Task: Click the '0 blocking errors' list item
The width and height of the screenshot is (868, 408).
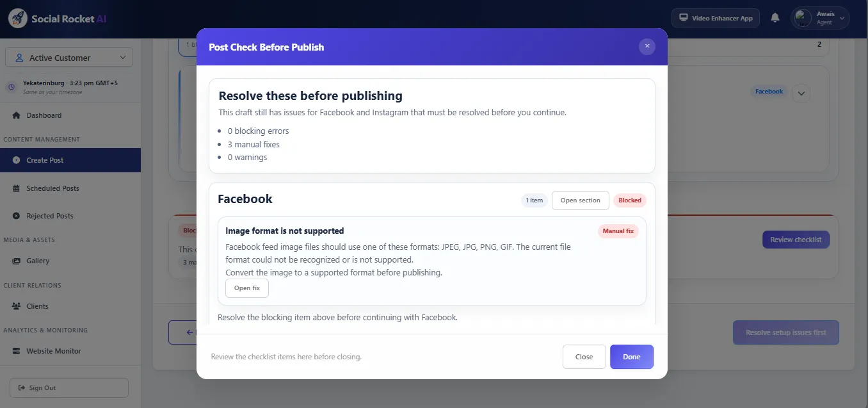Action: click(258, 131)
